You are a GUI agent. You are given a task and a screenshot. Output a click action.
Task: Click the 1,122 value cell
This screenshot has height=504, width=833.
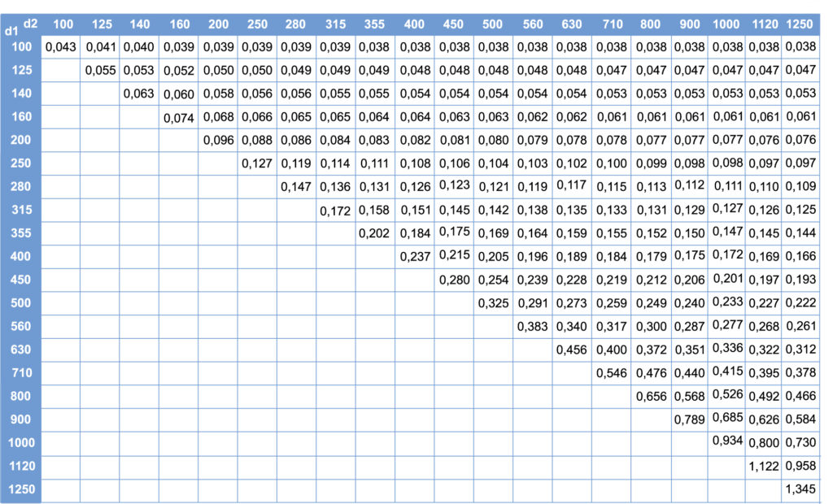click(764, 466)
